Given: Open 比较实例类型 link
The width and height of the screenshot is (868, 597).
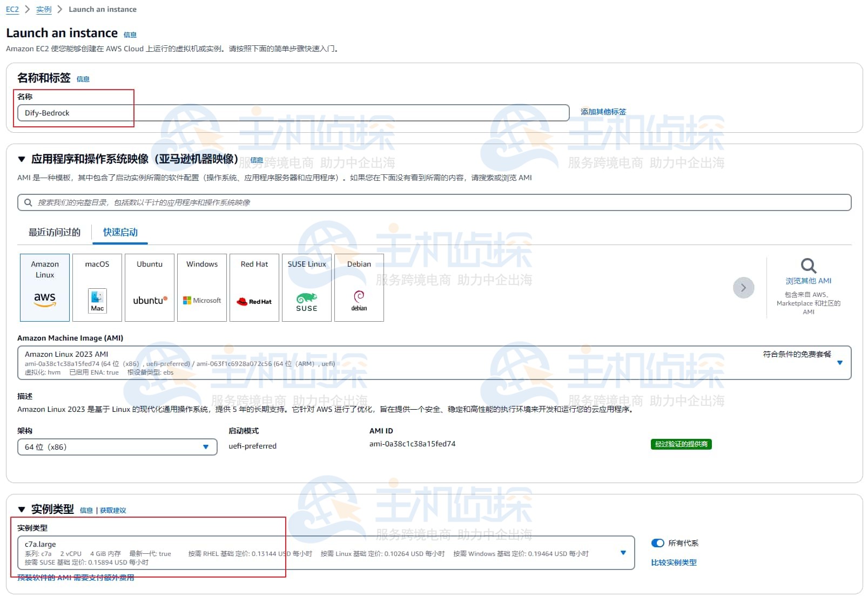Looking at the screenshot, I should coord(674,562).
